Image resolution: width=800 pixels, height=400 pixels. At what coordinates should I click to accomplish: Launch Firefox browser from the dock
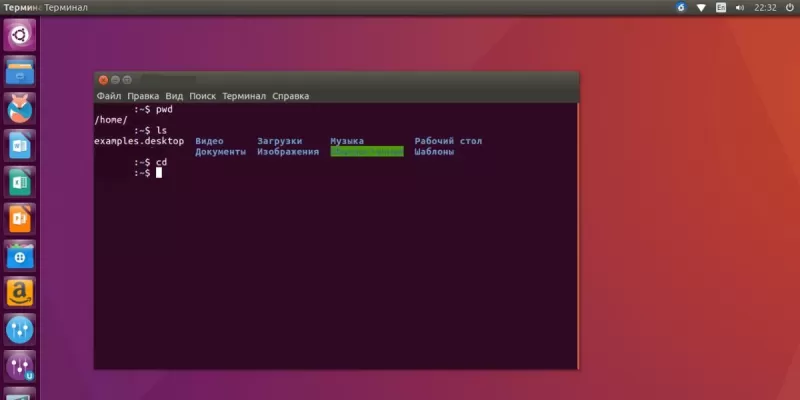click(20, 109)
